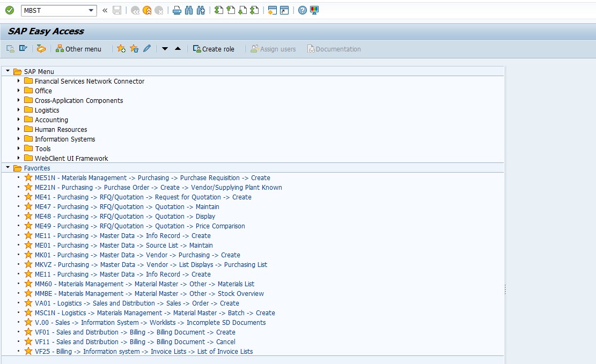Click the Generate Shortcut icon
Image resolution: width=596 pixels, height=364 pixels.
point(284,10)
